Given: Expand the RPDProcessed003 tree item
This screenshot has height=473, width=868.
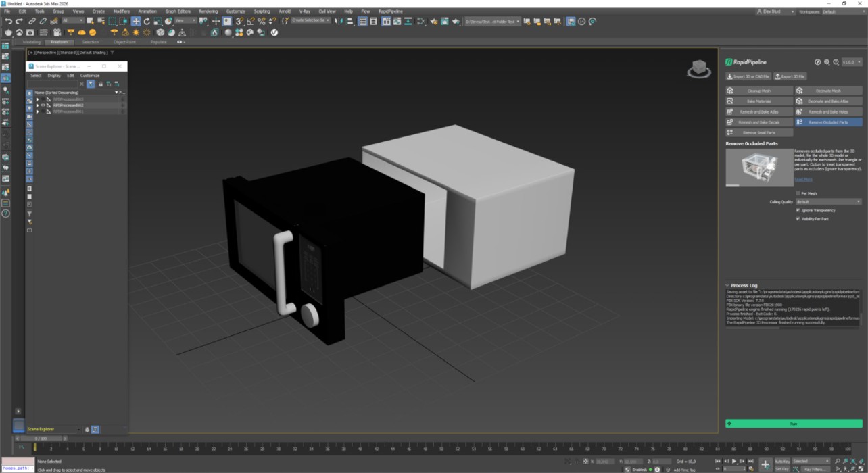Looking at the screenshot, I should [38, 99].
